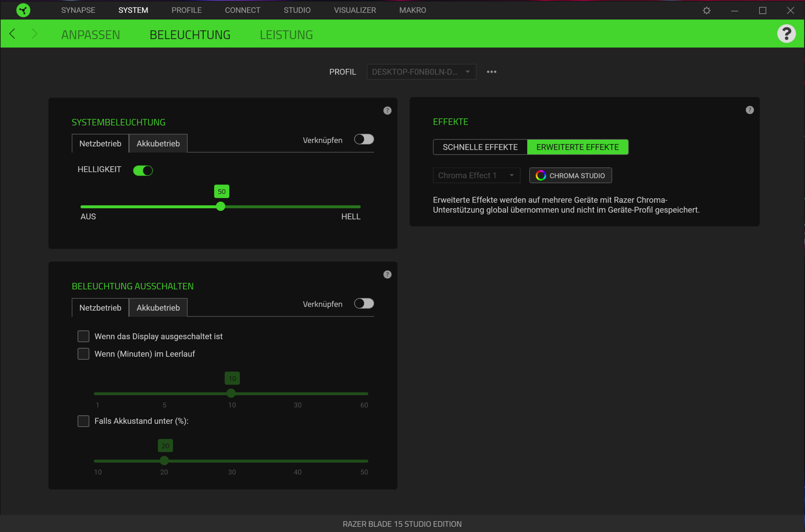Choose Erweiterte Effekte
This screenshot has width=805, height=532.
click(x=577, y=147)
